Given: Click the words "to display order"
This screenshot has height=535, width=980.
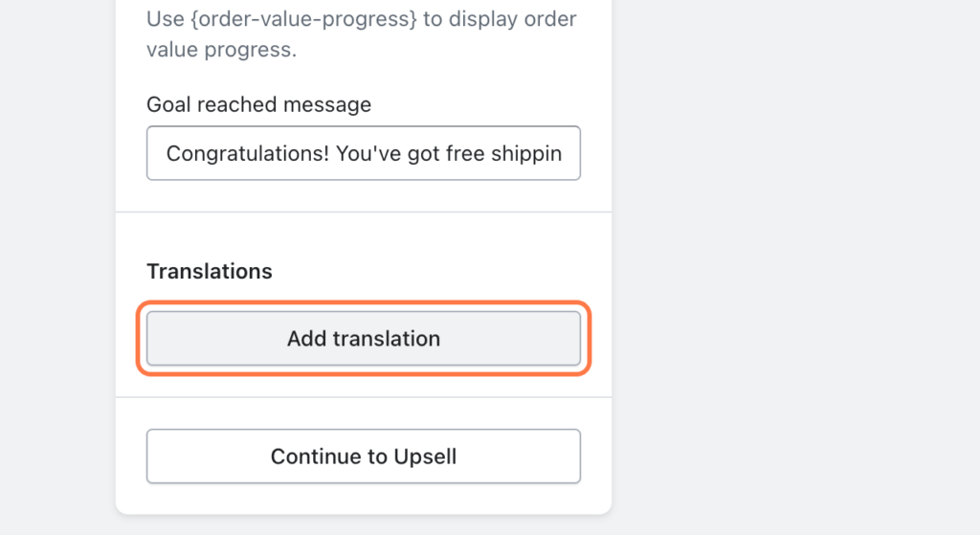Looking at the screenshot, I should coord(500,19).
